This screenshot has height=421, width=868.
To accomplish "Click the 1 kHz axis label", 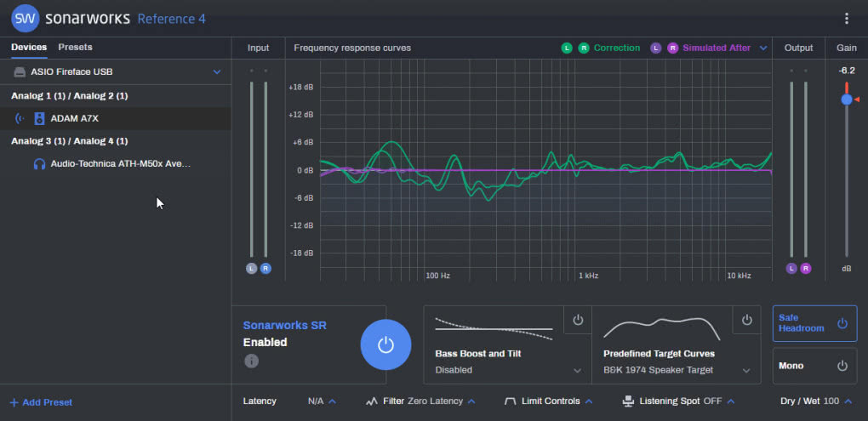I will pyautogui.click(x=588, y=276).
